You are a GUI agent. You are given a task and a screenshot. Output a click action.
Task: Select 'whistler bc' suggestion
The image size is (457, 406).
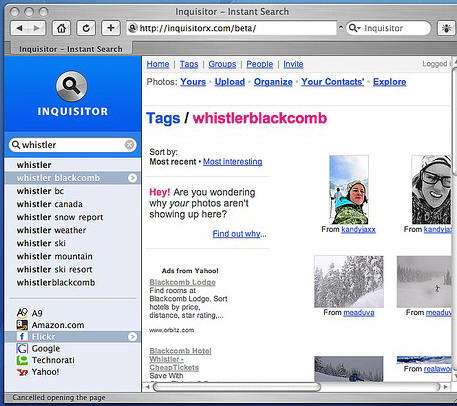72,191
